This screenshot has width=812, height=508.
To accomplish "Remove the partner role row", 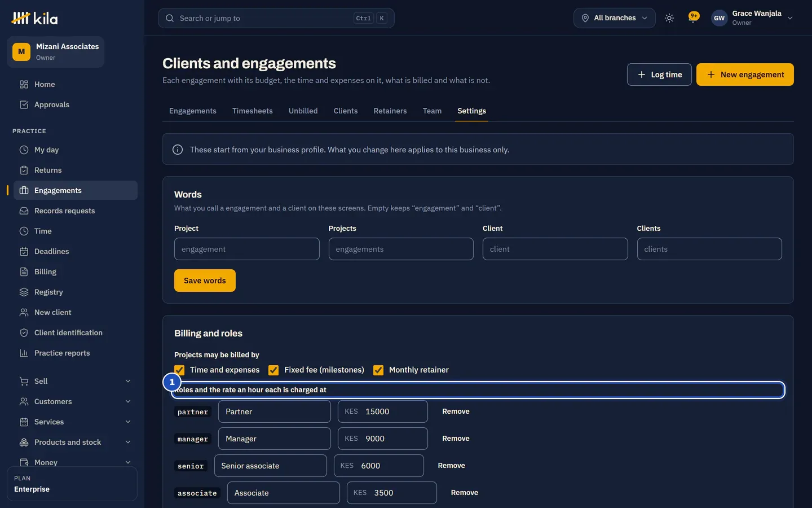I will (x=456, y=411).
